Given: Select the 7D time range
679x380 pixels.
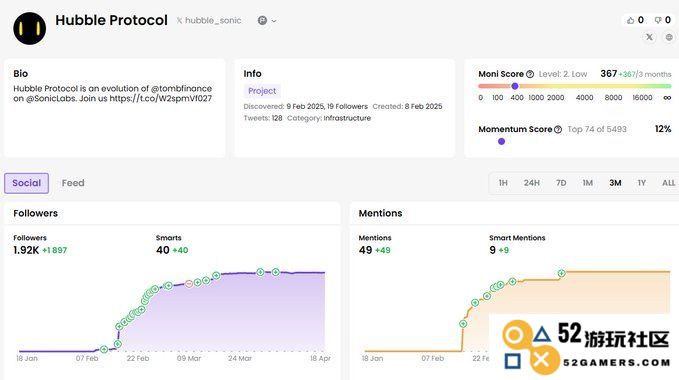Looking at the screenshot, I should point(561,183).
